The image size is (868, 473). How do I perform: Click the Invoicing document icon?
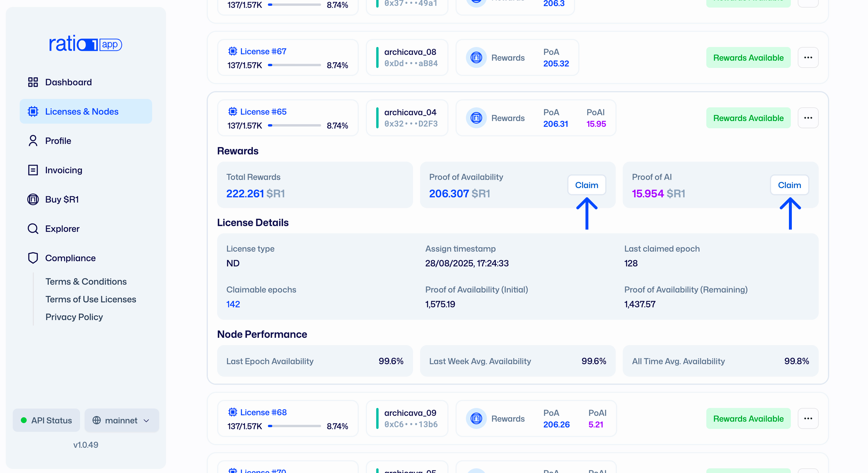[33, 170]
